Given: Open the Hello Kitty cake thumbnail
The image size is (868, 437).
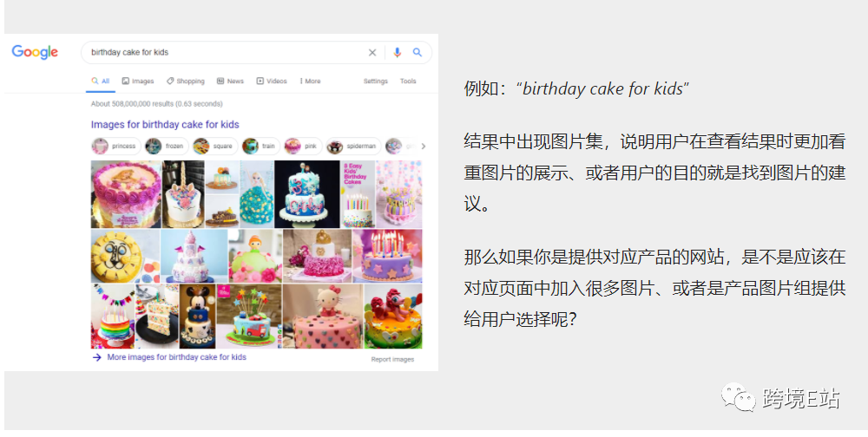Looking at the screenshot, I should click(323, 316).
